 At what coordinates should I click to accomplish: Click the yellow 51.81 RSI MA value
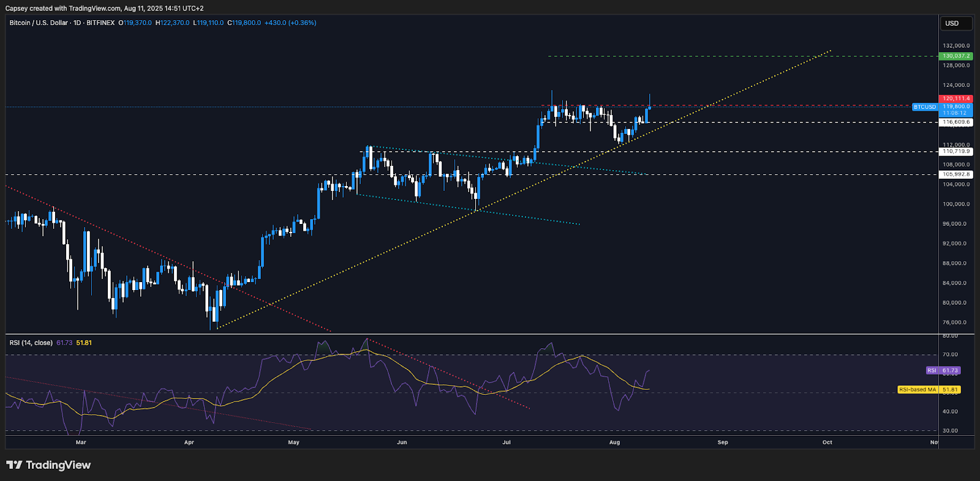(84, 343)
